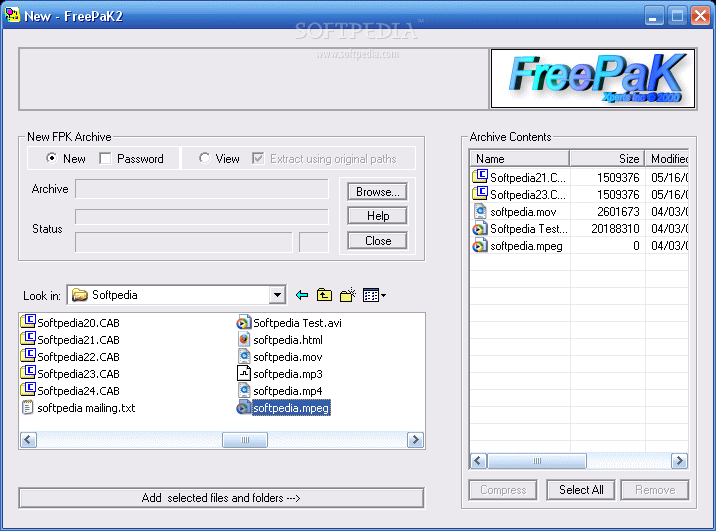The width and height of the screenshot is (716, 531).
Task: Create new folder icon
Action: point(348,295)
